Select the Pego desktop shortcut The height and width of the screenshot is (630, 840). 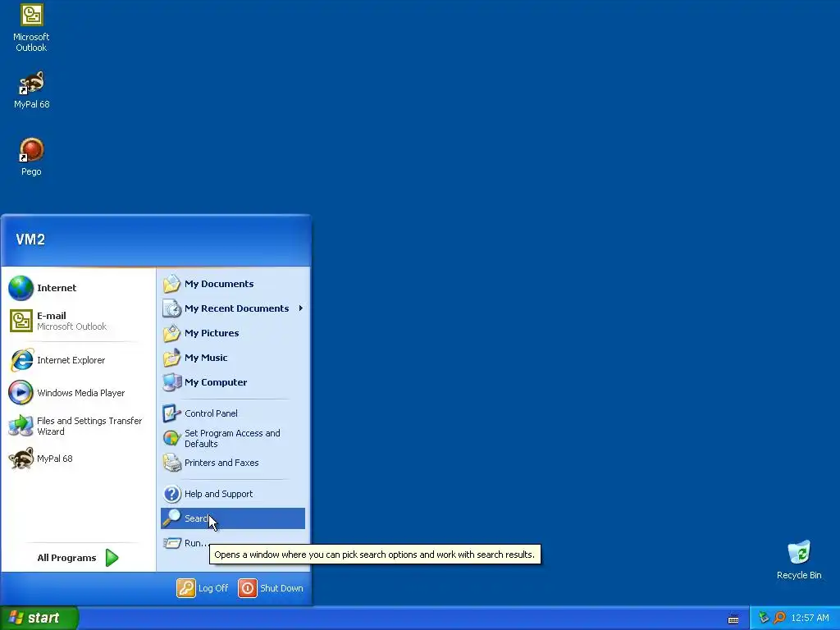[31, 157]
